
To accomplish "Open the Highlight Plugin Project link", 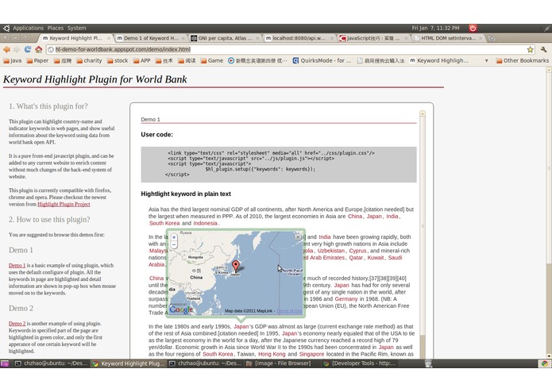I will (64, 204).
